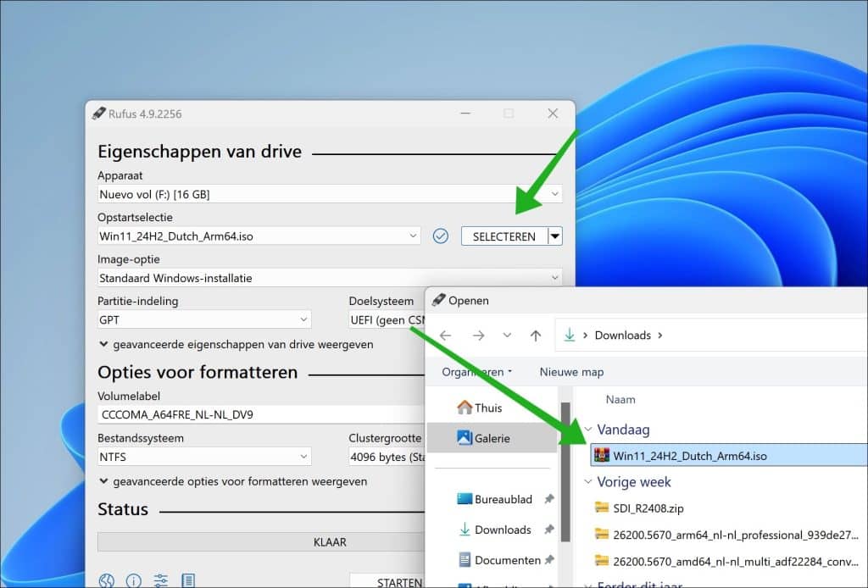
Task: Click the SELECTEREN button
Action: [504, 236]
